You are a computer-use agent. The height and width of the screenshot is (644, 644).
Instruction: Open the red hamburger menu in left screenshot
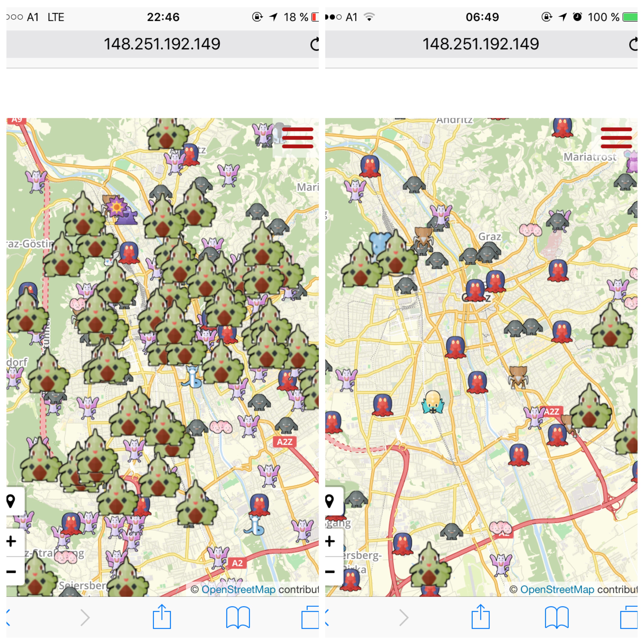coord(297,137)
